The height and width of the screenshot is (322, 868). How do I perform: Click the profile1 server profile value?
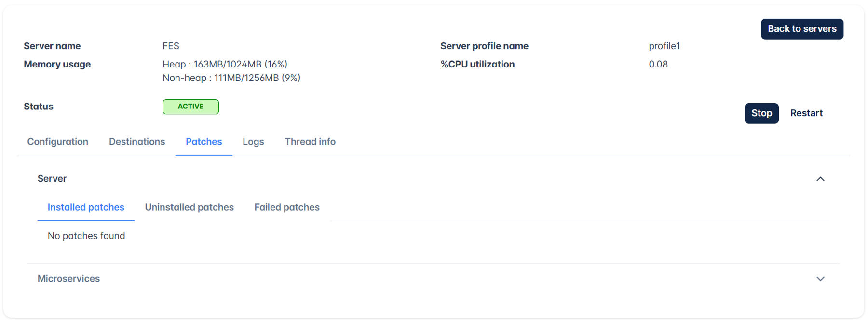point(664,46)
